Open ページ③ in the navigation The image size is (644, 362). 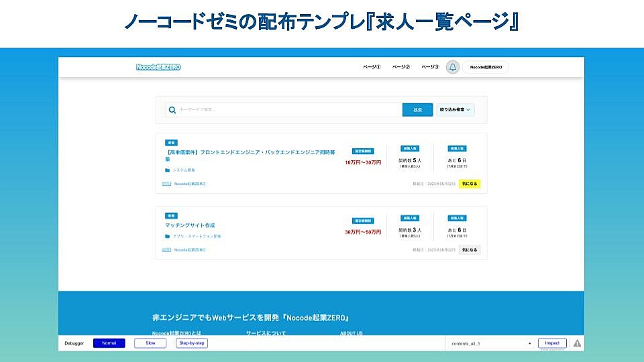point(430,67)
